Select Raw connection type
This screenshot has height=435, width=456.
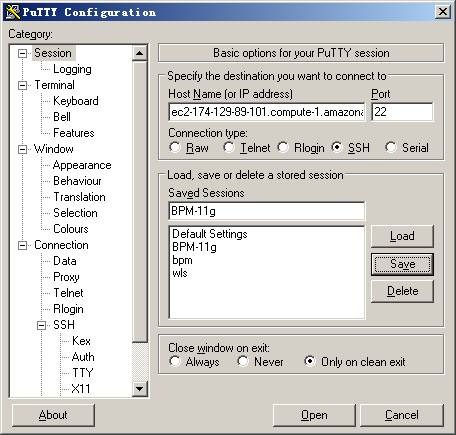pos(175,147)
